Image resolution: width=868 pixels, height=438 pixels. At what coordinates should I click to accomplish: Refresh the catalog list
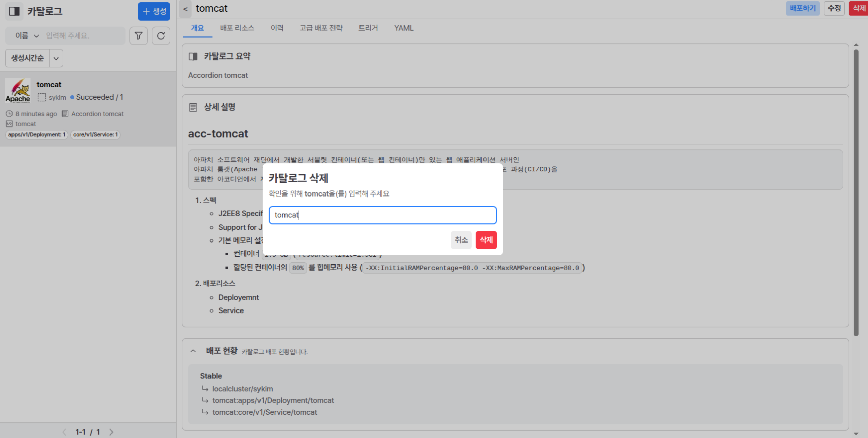click(161, 36)
